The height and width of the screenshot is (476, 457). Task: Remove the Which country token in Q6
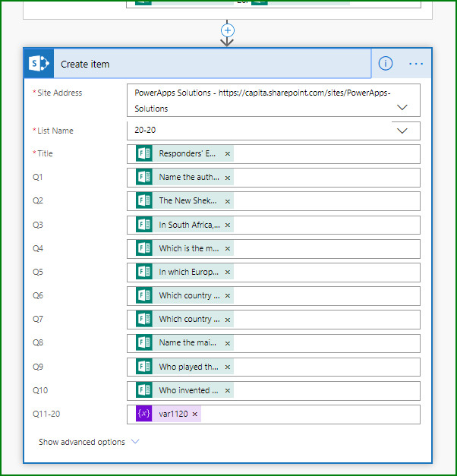point(228,295)
